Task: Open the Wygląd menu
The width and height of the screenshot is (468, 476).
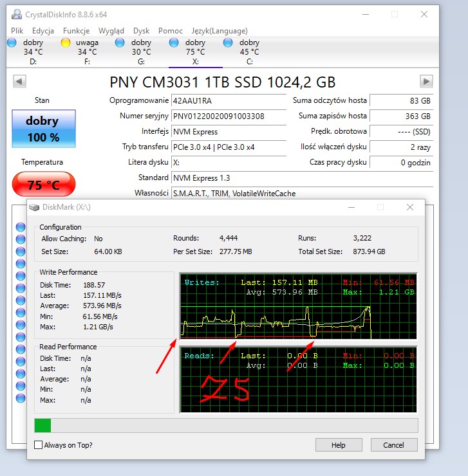Action: click(111, 31)
